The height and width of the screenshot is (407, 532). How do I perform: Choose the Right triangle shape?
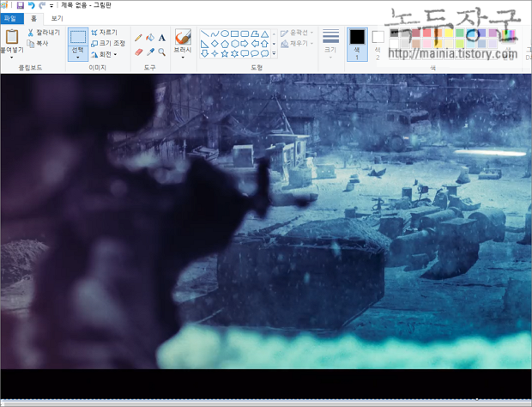coord(204,44)
